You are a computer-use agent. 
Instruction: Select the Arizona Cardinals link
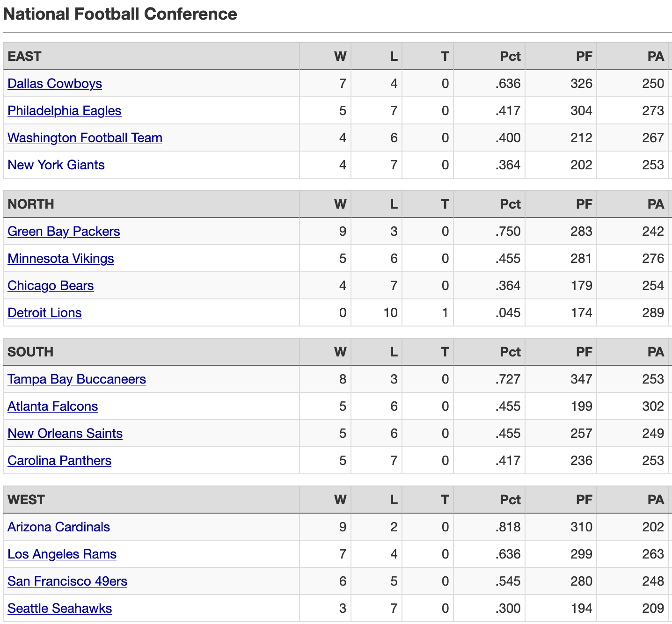click(x=58, y=527)
